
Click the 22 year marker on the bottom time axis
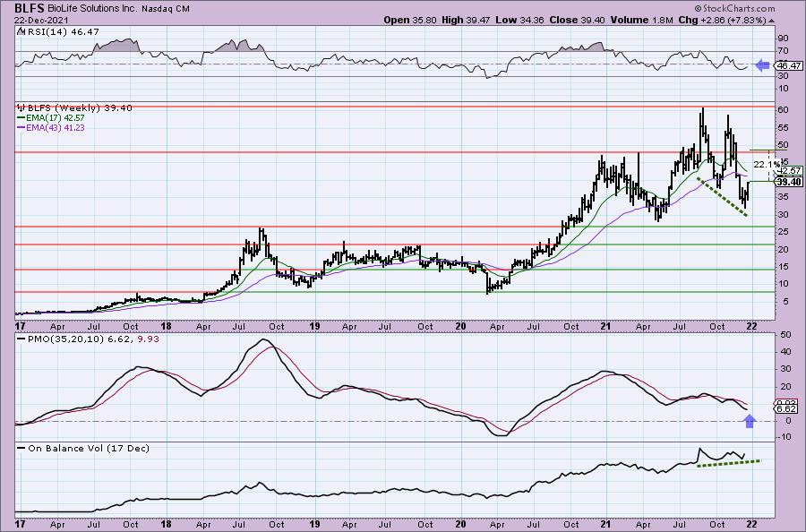click(x=751, y=524)
